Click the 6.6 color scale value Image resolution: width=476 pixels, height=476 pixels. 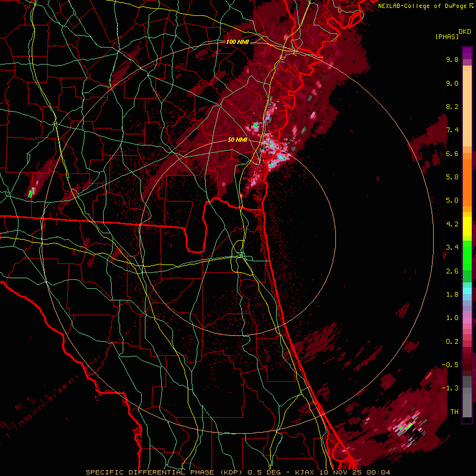click(x=452, y=153)
